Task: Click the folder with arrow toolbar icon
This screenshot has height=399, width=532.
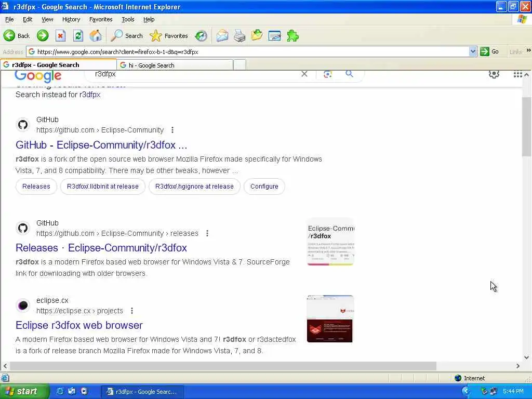Action: click(257, 36)
